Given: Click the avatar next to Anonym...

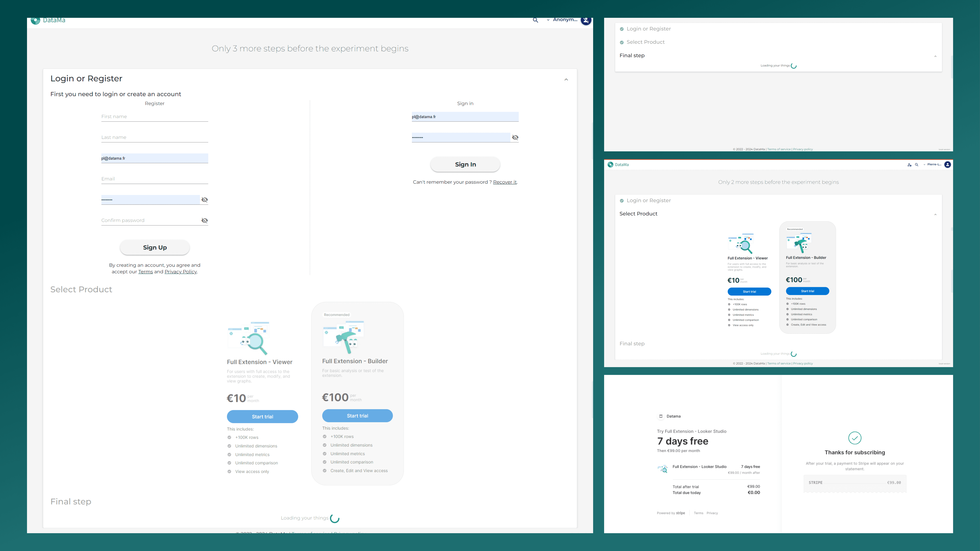Looking at the screenshot, I should (586, 21).
